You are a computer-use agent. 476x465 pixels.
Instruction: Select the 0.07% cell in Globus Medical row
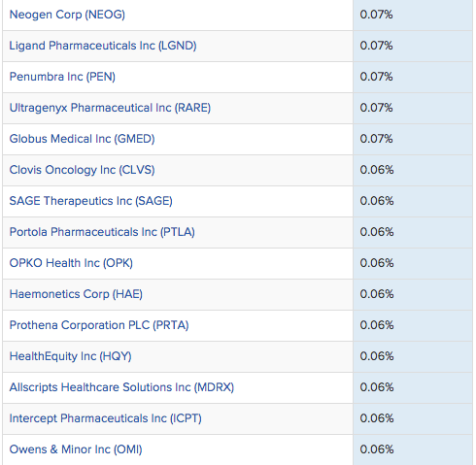coord(413,139)
